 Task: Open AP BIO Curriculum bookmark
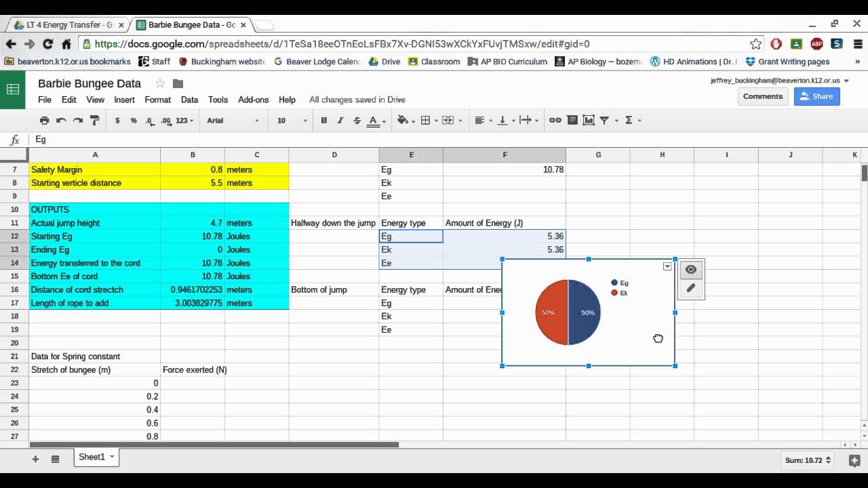tap(507, 62)
